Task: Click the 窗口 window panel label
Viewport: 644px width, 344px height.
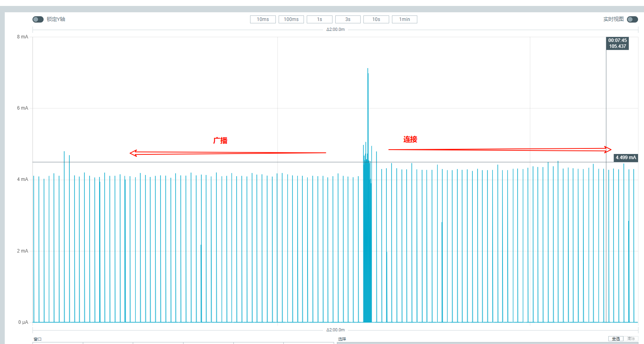Action: click(38, 339)
